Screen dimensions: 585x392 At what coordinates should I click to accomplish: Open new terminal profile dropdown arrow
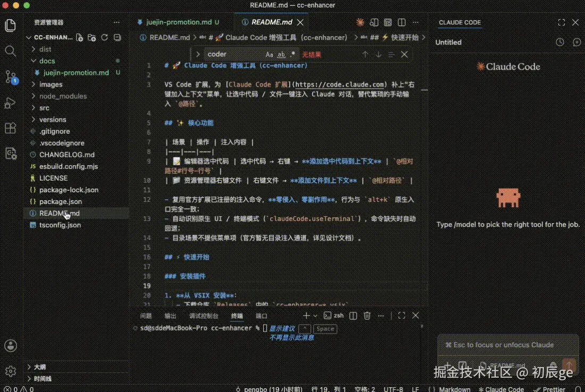pyautogui.click(x=315, y=316)
